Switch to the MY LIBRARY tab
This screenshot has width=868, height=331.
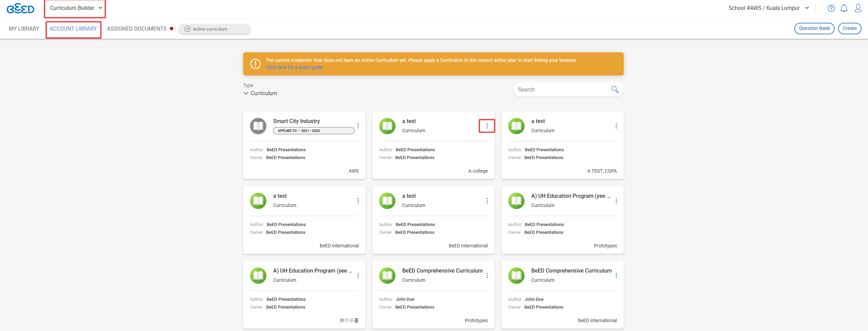(24, 29)
